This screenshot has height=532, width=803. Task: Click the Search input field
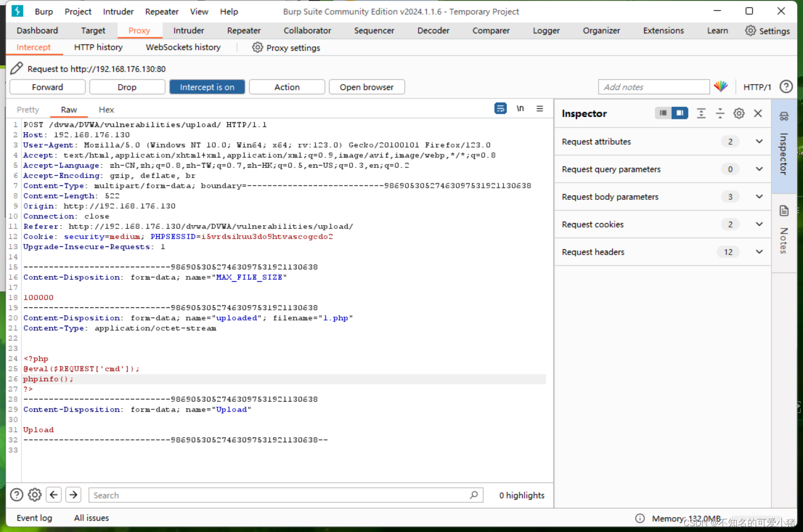pyautogui.click(x=286, y=495)
